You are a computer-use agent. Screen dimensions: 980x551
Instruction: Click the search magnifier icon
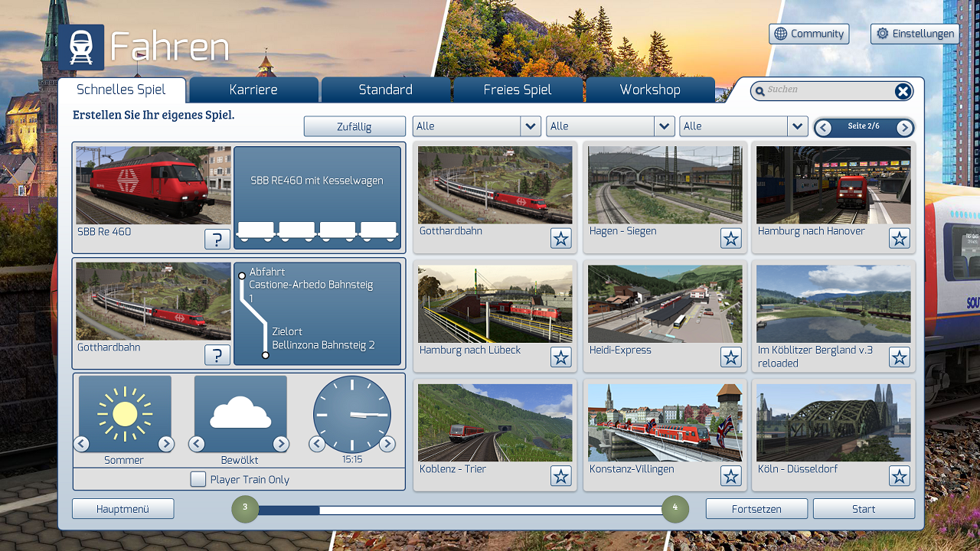(759, 92)
